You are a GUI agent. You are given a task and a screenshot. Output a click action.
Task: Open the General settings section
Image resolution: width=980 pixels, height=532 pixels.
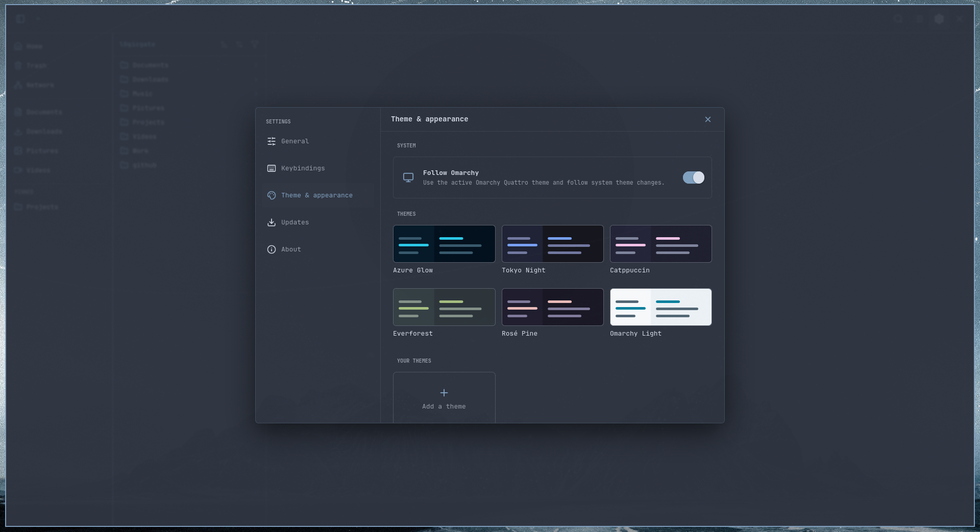[x=317, y=141]
